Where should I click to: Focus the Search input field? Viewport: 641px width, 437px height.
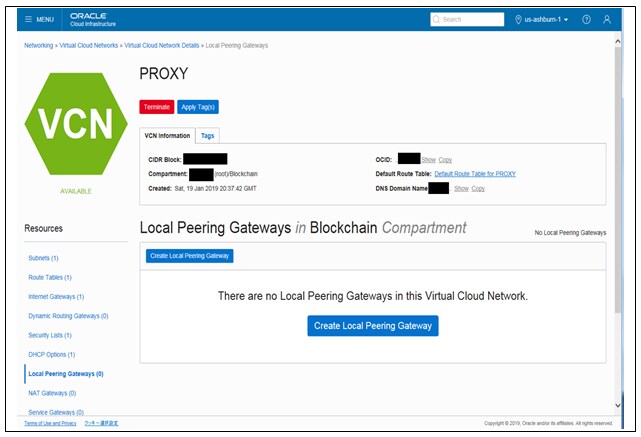tap(467, 19)
